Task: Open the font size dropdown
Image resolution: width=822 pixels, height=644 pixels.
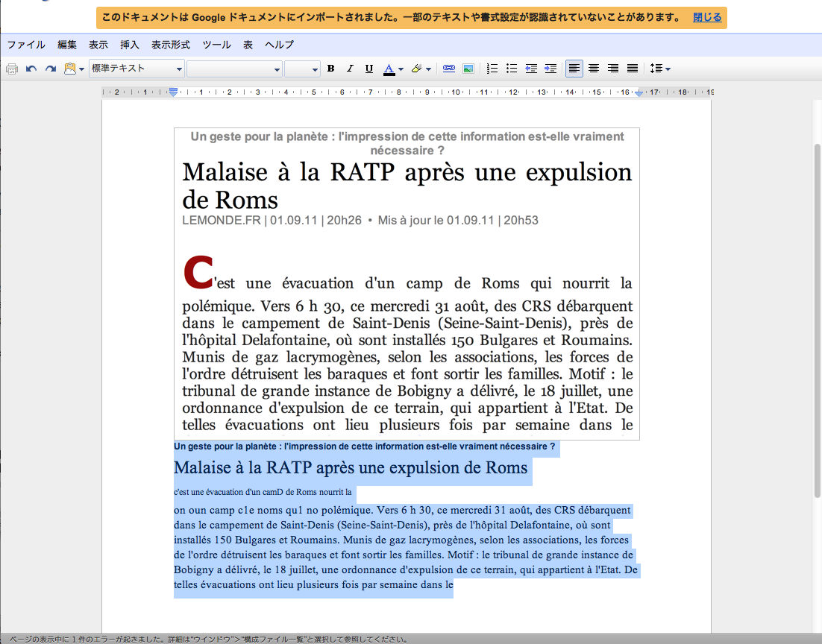Action: [302, 69]
